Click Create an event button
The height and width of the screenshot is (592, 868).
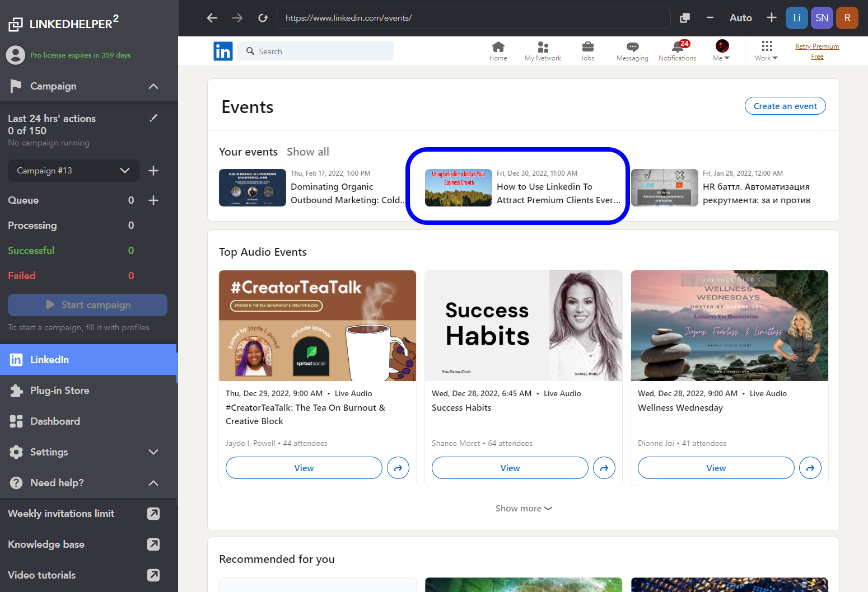click(785, 106)
